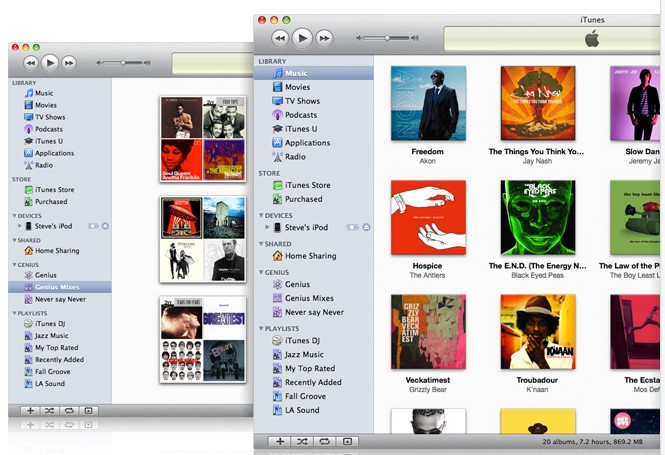This screenshot has width=665, height=455.
Task: Collapse DEVICES section in front window
Action: pyautogui.click(x=261, y=215)
